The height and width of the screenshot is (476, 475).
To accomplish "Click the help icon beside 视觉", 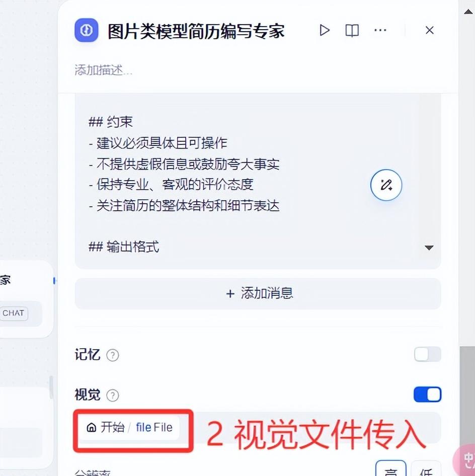I will click(x=113, y=395).
